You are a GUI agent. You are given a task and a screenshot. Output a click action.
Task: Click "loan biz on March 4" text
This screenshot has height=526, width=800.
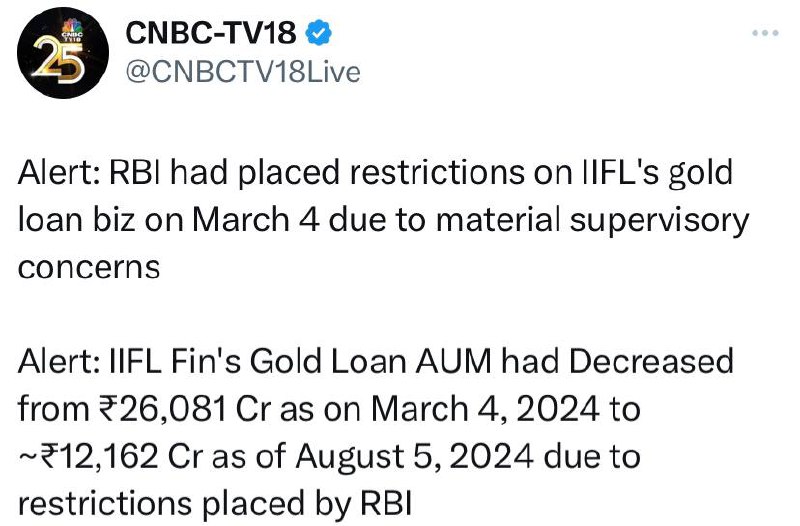coord(169,220)
